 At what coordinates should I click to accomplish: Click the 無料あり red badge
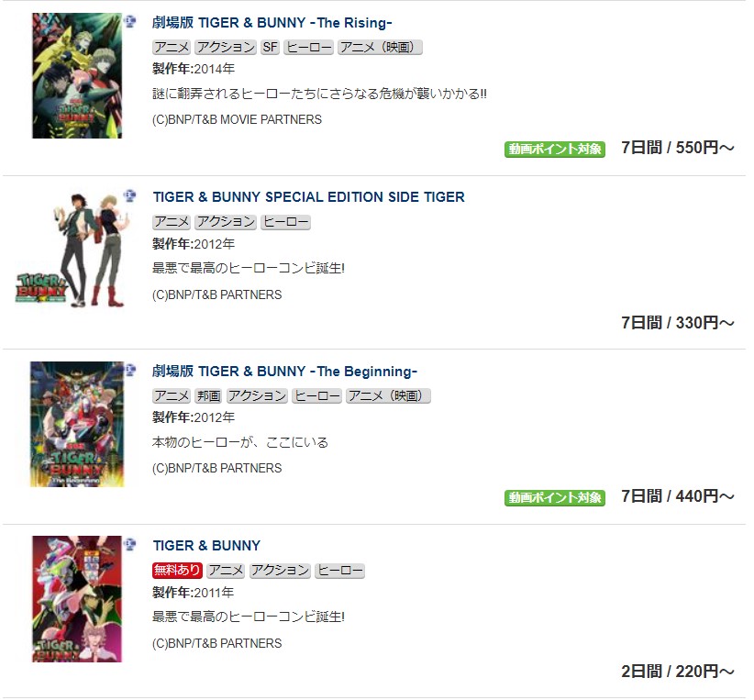pyautogui.click(x=177, y=570)
